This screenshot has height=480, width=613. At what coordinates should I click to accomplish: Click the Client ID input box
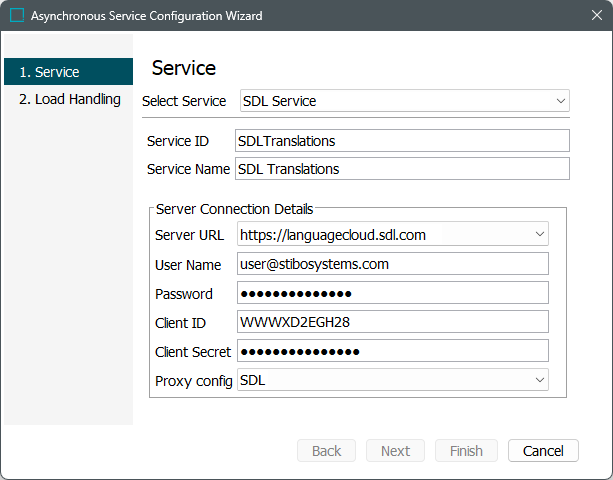393,322
